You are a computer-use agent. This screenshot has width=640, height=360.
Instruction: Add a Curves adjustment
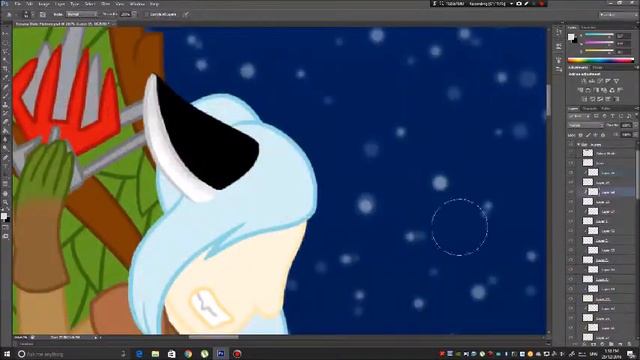(x=600, y=81)
